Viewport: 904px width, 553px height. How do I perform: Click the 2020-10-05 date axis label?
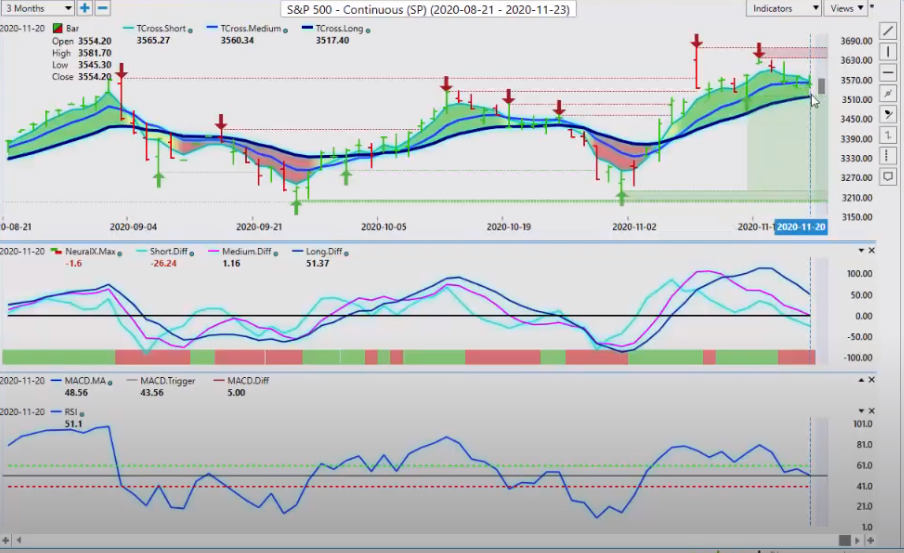[383, 227]
